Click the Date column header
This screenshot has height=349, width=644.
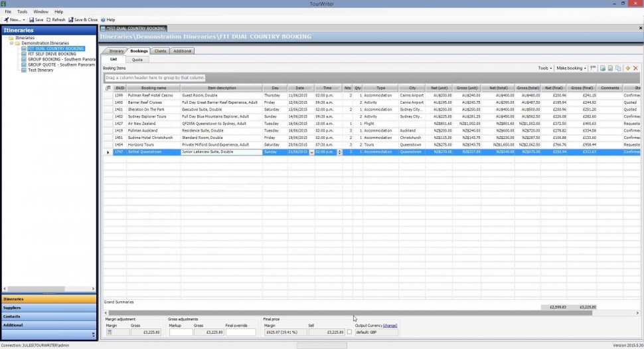[x=301, y=88]
